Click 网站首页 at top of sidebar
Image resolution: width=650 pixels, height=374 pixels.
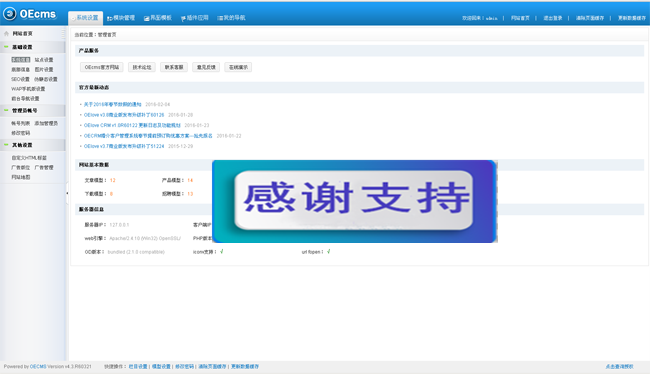click(22, 34)
